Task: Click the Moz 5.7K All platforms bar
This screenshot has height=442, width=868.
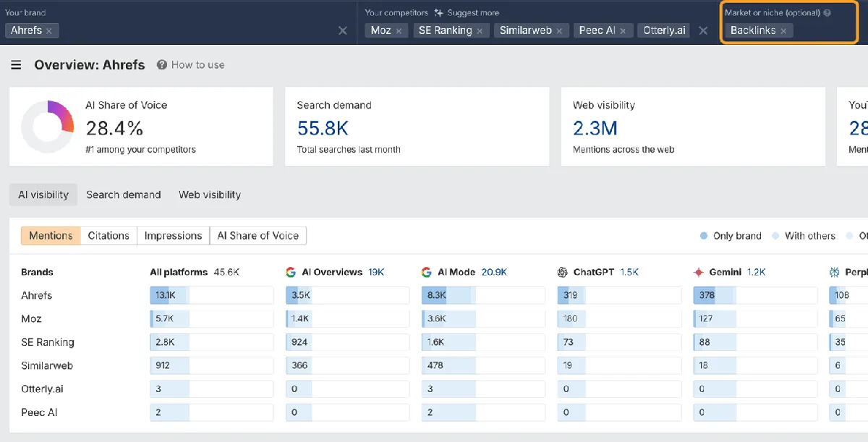Action: [x=212, y=318]
